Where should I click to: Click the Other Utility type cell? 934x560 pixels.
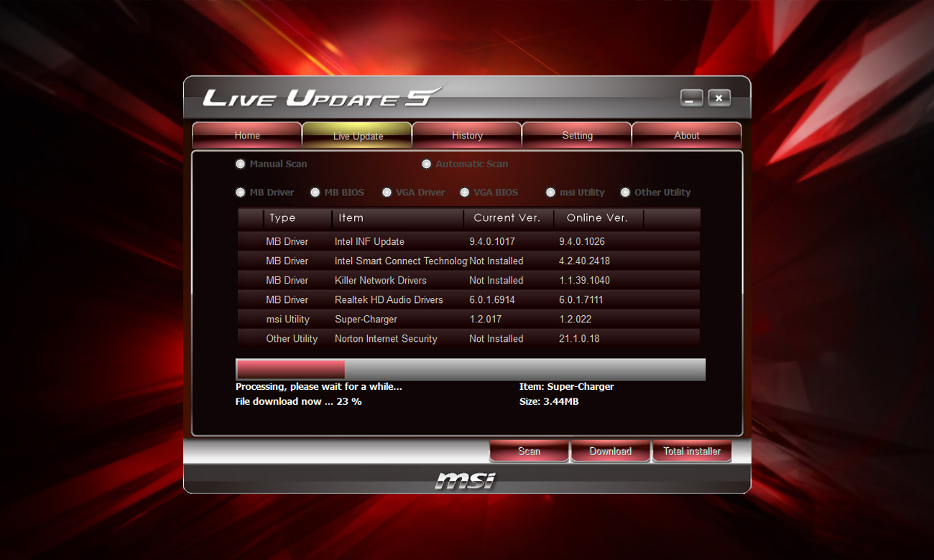pyautogui.click(x=292, y=339)
